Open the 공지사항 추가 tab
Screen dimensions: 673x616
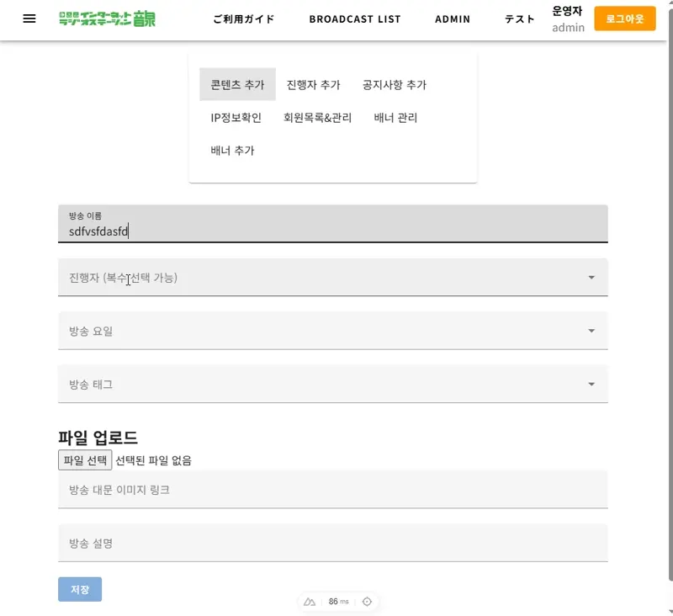[394, 84]
